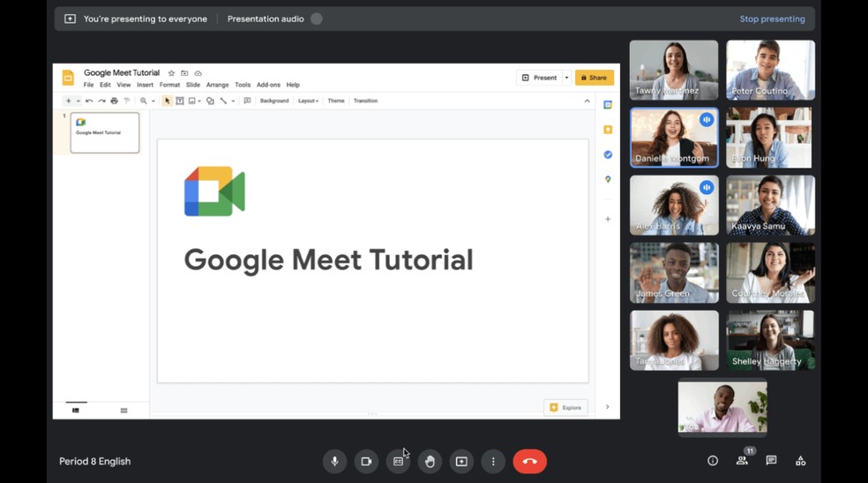Click Transition toolbar button
The height and width of the screenshot is (483, 868).
click(365, 101)
